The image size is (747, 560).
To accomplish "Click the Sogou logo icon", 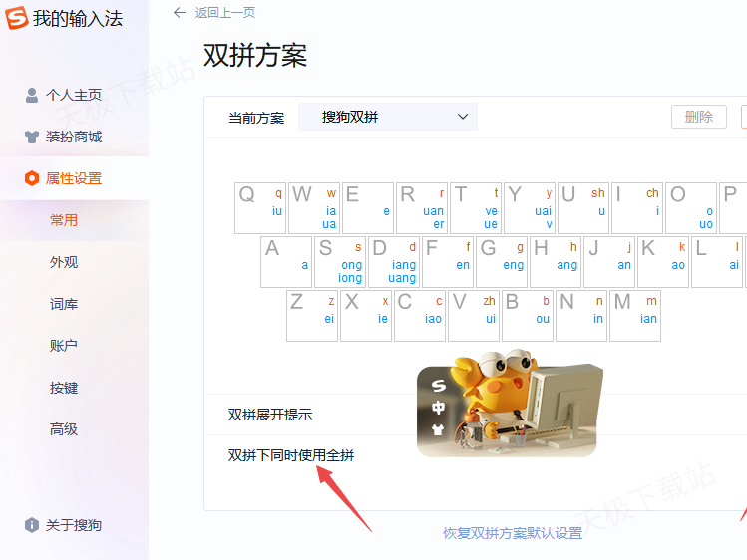I will pos(17,18).
